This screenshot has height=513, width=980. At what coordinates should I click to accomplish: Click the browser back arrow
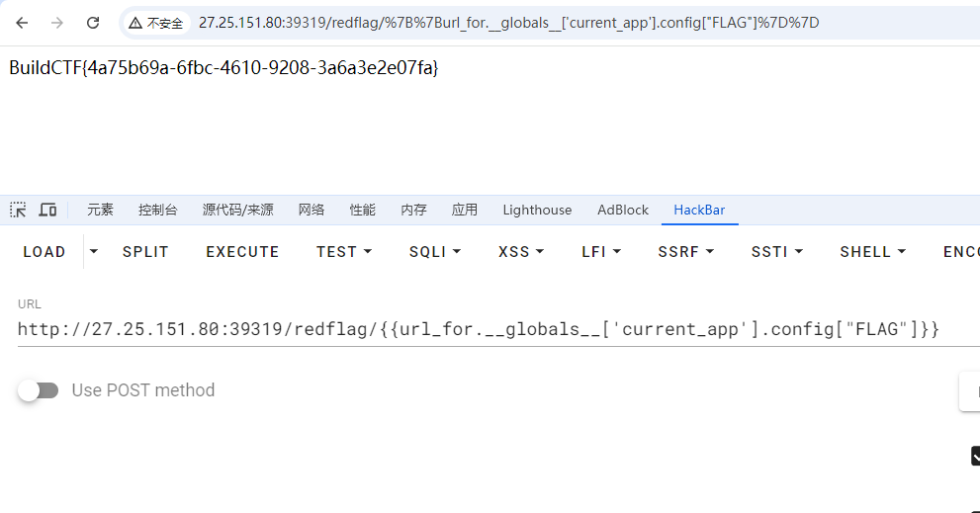(x=22, y=23)
